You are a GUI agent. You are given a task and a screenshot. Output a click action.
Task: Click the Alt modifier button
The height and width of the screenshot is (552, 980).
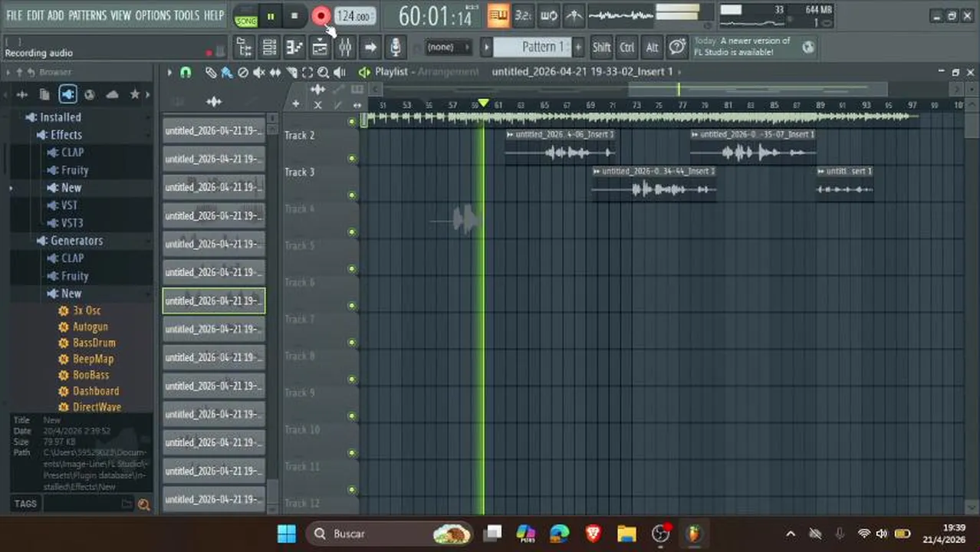[x=652, y=48]
